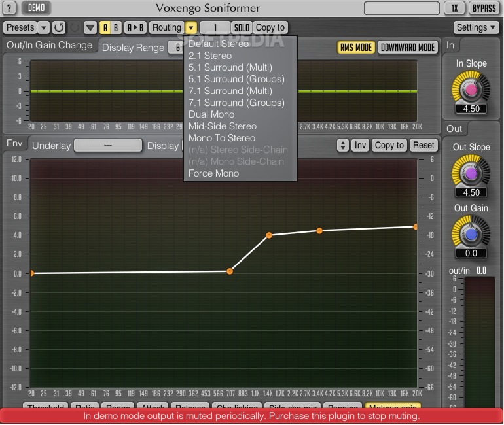The image size is (504, 425).
Task: Click envelope Copy to button
Action: tap(389, 145)
